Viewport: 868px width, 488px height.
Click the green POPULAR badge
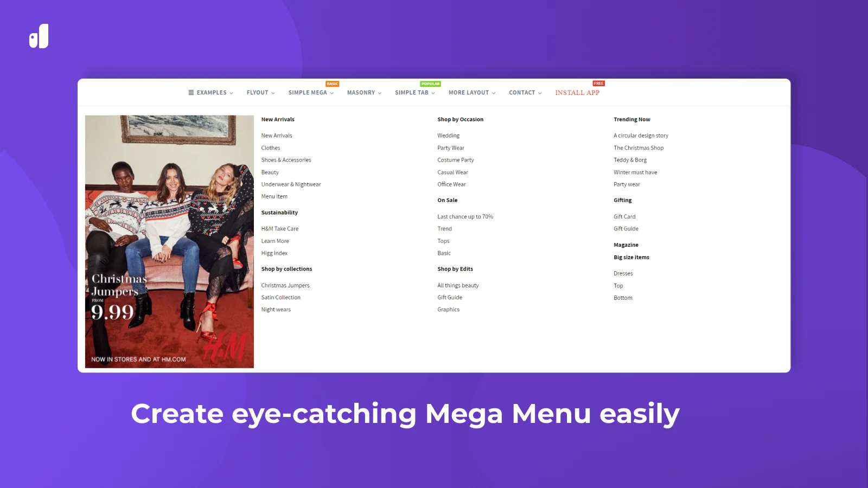point(431,84)
